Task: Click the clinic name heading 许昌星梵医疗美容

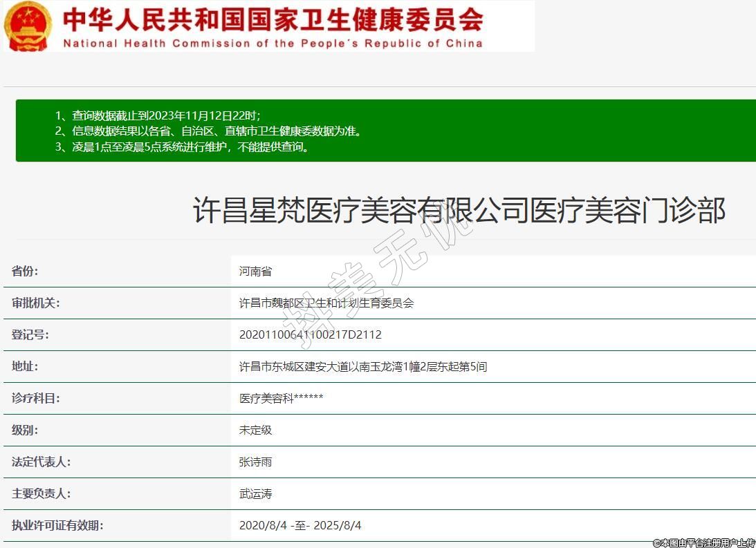Action: point(459,210)
